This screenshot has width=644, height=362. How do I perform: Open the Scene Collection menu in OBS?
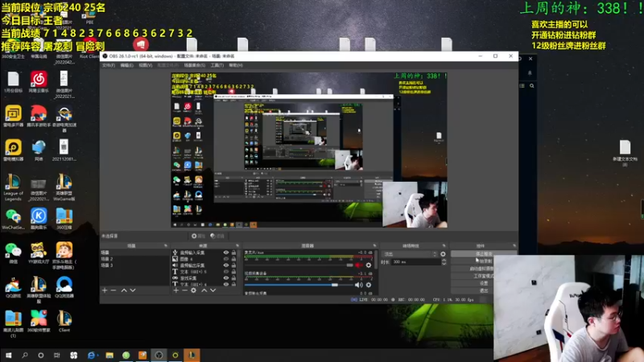(x=194, y=65)
